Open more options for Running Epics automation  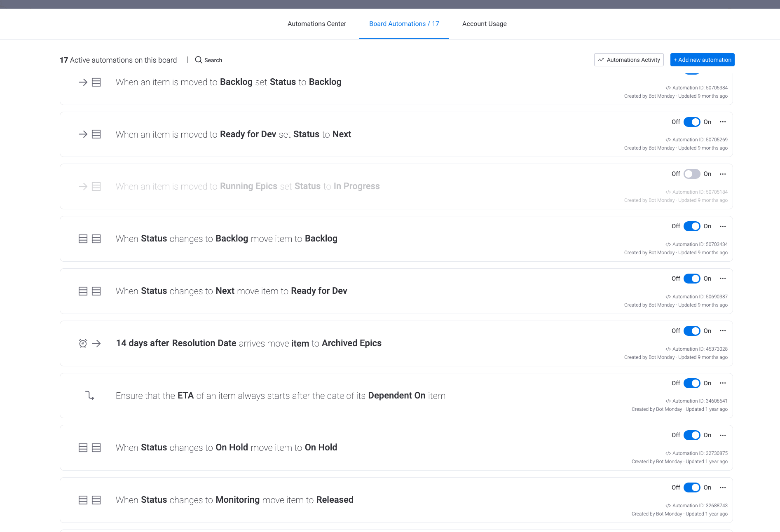click(723, 174)
